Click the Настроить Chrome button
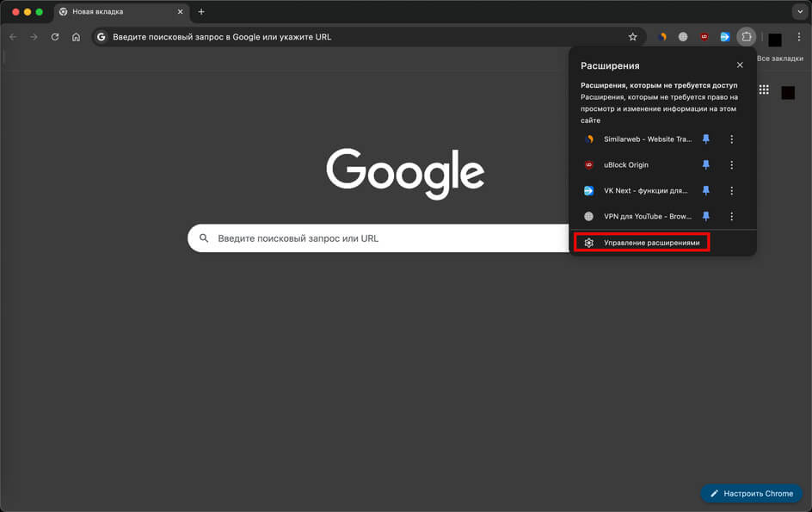 pyautogui.click(x=752, y=493)
